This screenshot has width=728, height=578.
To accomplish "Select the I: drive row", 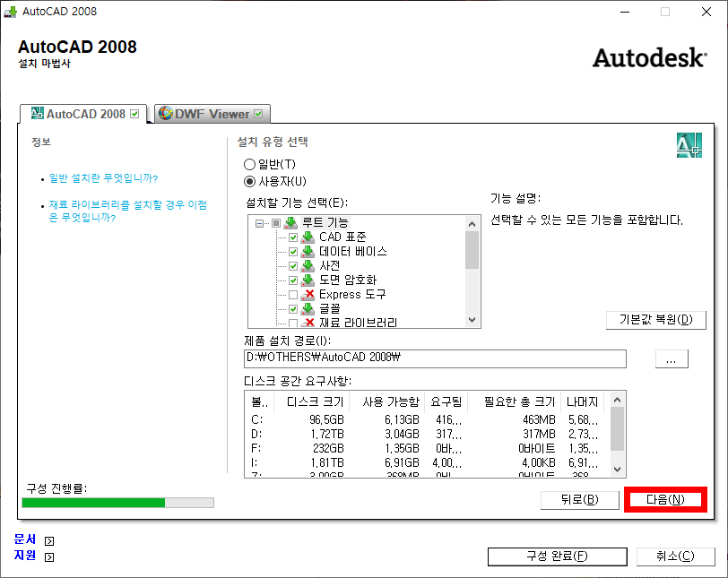I will click(x=427, y=463).
